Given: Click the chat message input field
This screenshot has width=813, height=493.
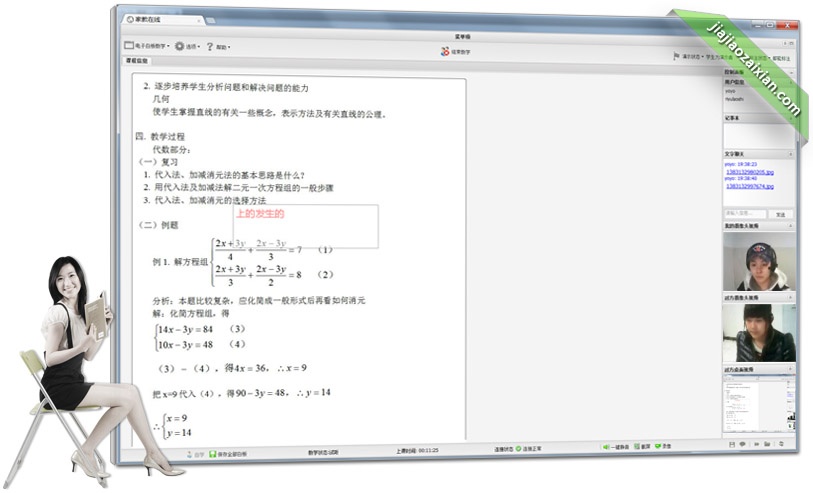Looking at the screenshot, I should (745, 213).
